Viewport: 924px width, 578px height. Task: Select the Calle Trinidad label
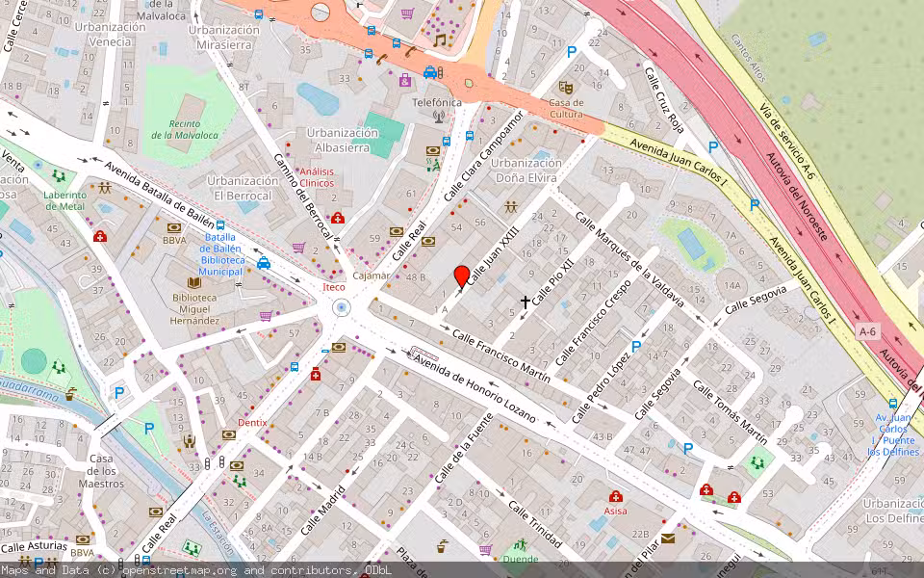tap(535, 524)
